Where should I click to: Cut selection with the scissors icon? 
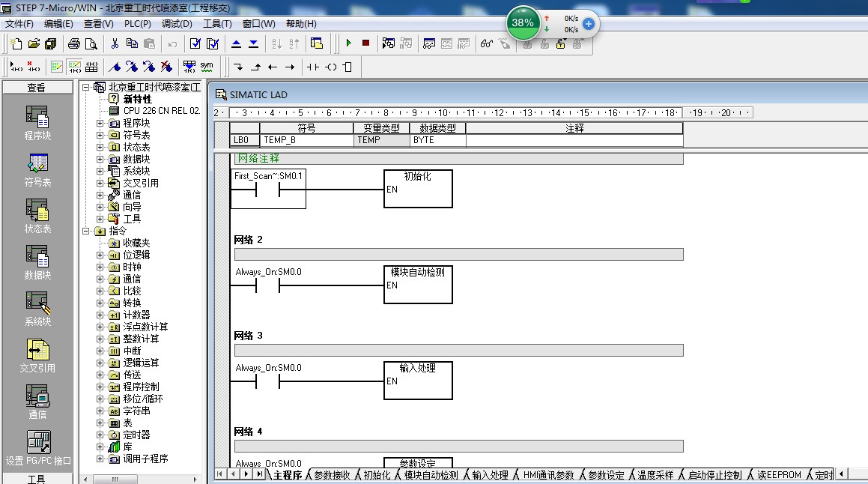click(x=115, y=43)
